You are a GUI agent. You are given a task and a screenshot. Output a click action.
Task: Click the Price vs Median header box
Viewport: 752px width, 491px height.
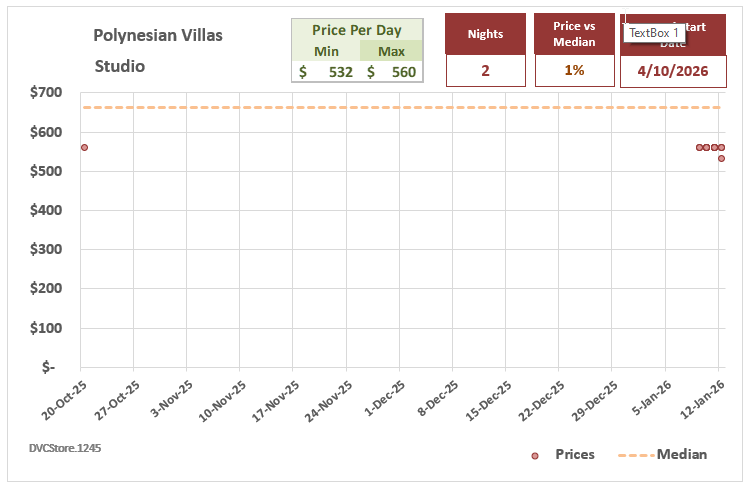tap(574, 34)
